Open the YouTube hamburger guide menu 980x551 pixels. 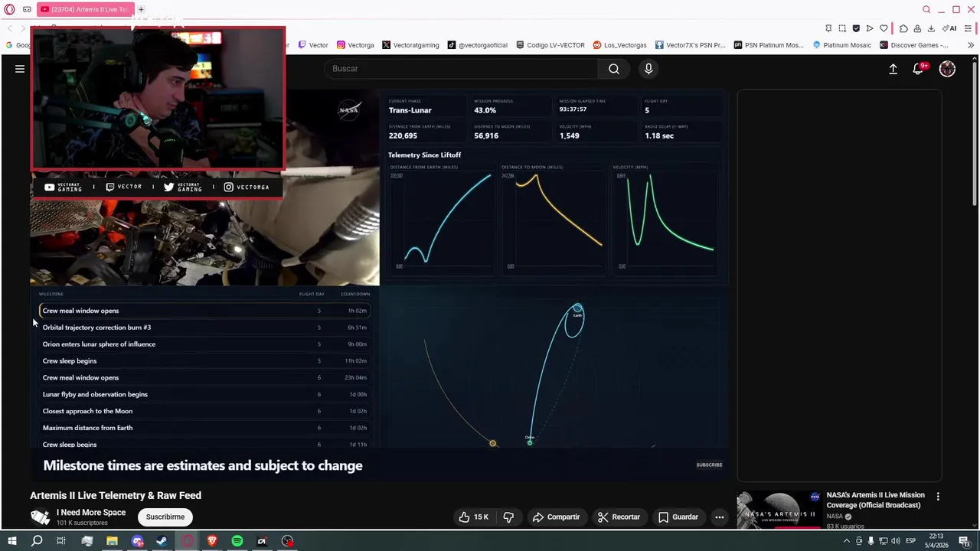[20, 69]
